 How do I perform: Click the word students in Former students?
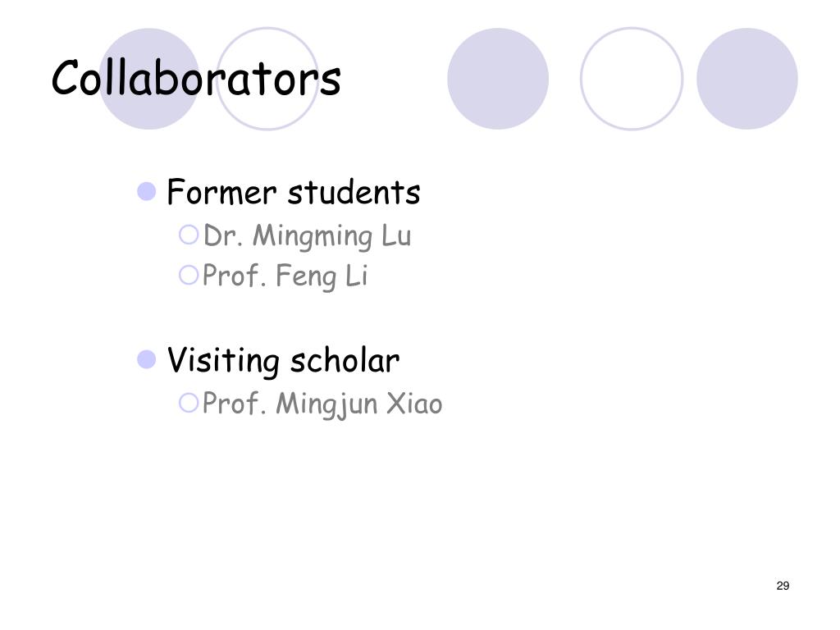click(354, 192)
